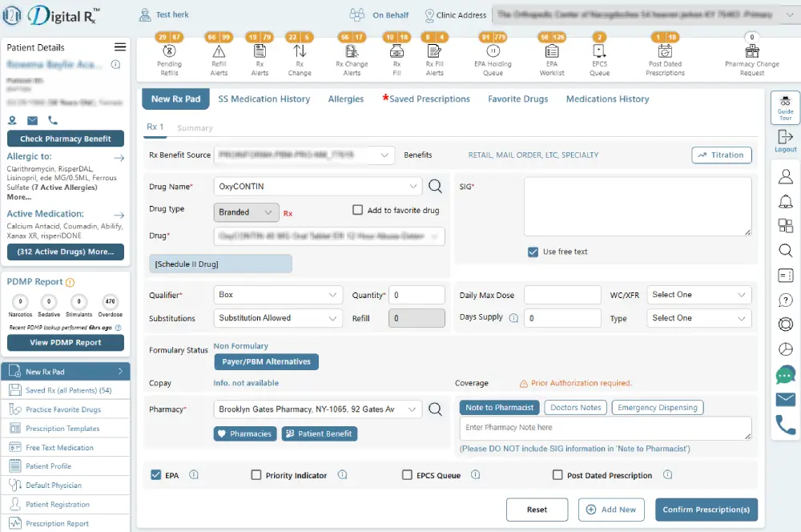Open Rx Change Alerts icon
This screenshot has width=801, height=532.
click(352, 51)
